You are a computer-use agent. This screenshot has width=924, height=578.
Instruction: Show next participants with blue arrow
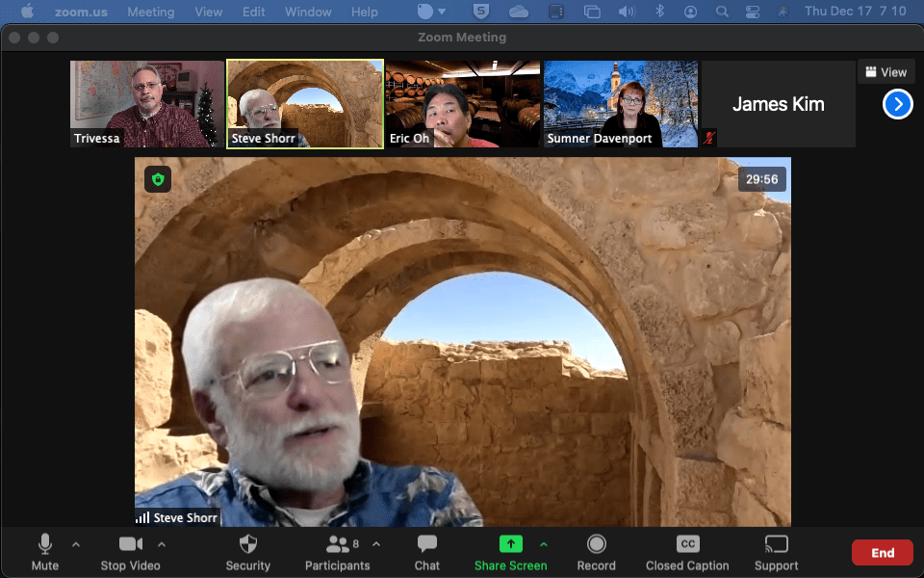[x=897, y=104]
